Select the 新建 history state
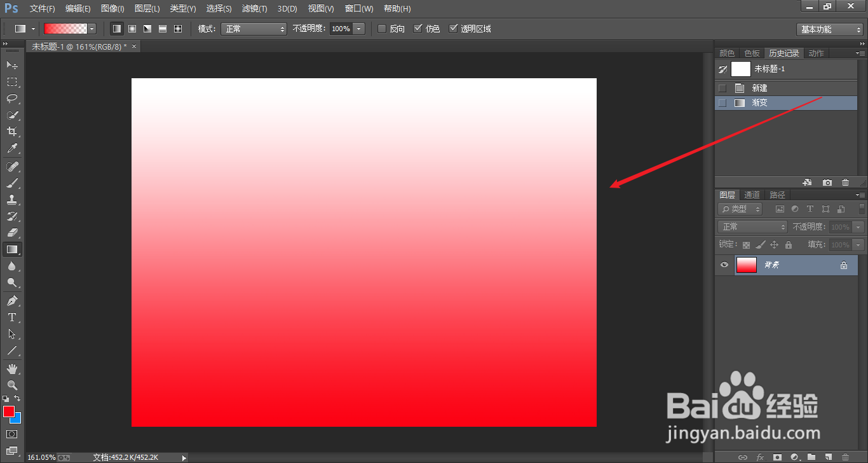 786,88
